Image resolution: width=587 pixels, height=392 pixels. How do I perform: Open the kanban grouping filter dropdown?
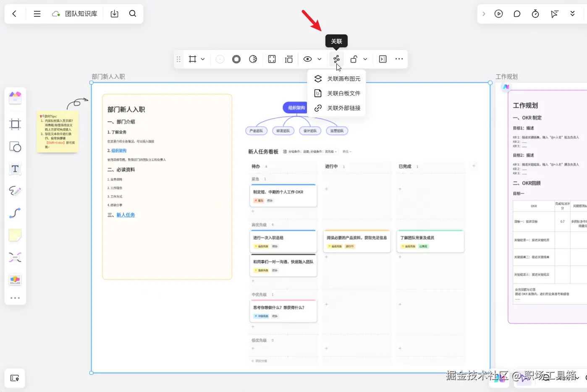311,152
